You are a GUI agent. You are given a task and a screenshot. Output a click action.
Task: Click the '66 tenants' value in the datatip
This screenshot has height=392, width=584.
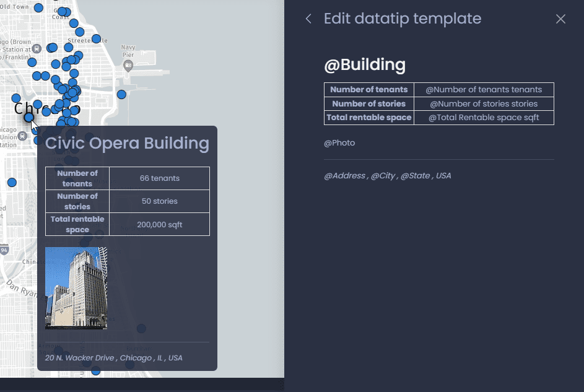(x=159, y=178)
